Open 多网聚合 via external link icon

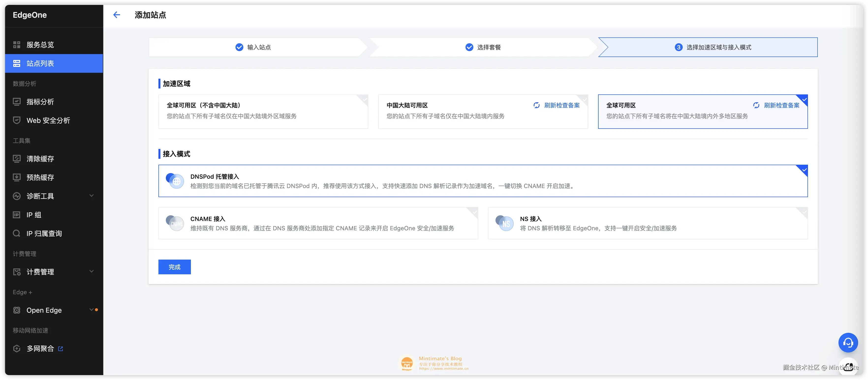[x=61, y=349]
